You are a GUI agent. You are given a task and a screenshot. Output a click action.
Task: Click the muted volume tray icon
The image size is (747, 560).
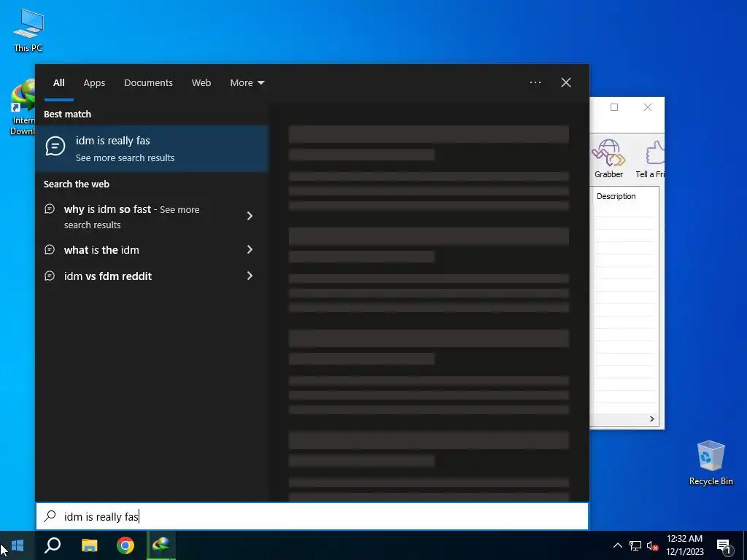click(x=652, y=545)
